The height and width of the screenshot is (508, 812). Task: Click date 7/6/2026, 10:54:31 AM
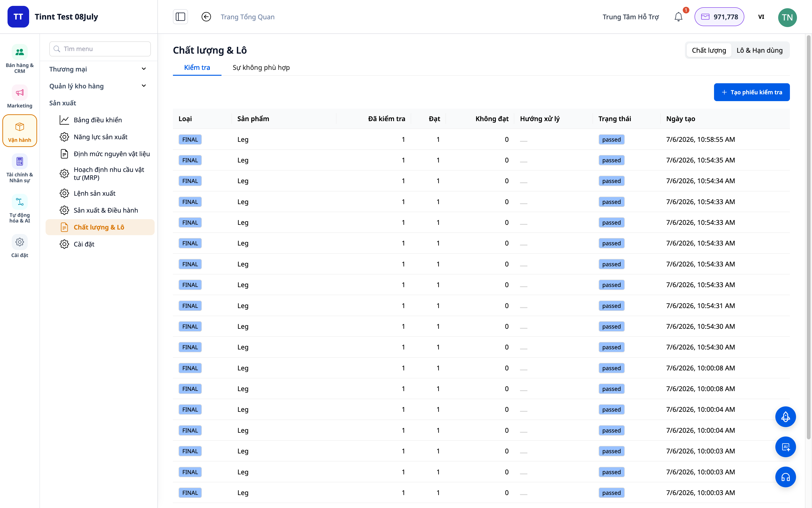click(x=700, y=306)
